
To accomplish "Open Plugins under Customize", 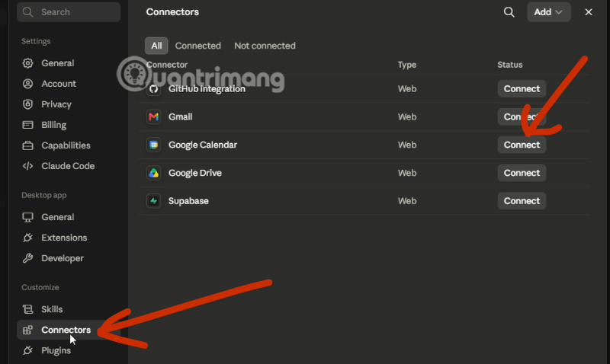I will 69,350.
